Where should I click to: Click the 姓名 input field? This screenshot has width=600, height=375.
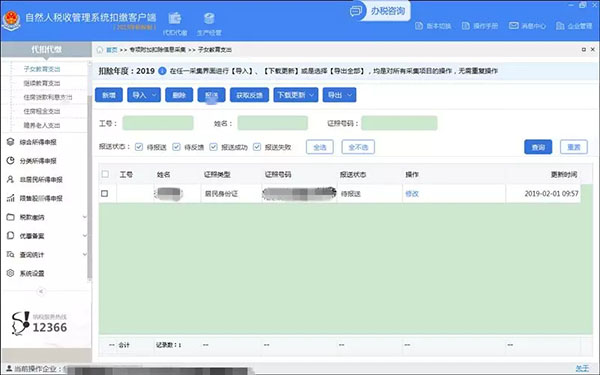[x=272, y=123]
